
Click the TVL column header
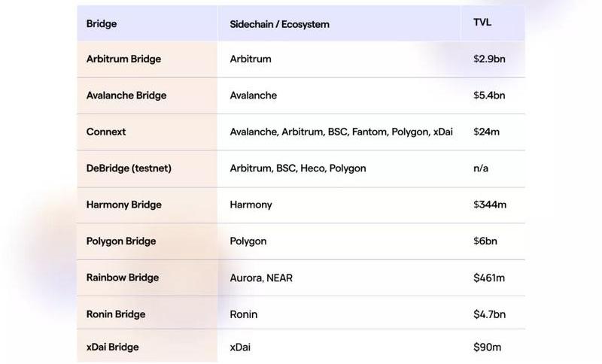coord(482,23)
